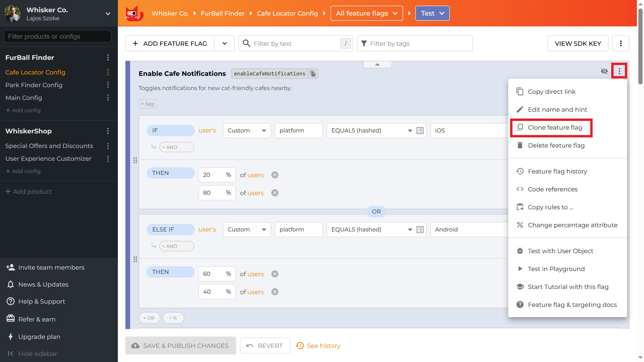Click the drag handle of the ELSE IF rule
The image size is (644, 362).
point(135,259)
